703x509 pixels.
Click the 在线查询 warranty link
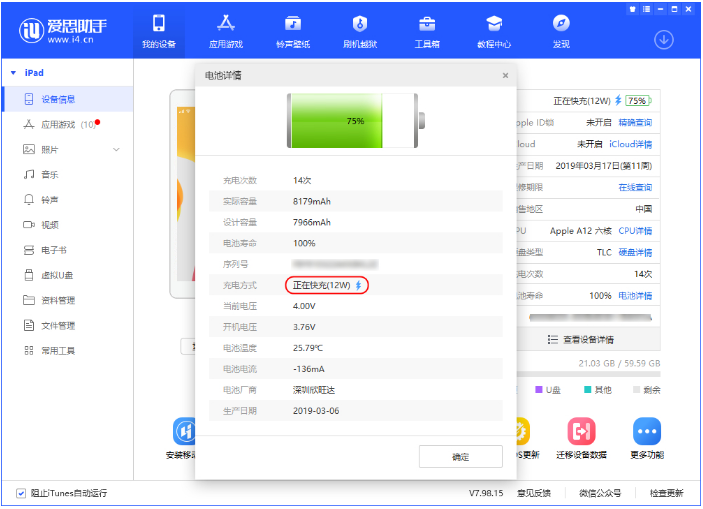click(634, 187)
